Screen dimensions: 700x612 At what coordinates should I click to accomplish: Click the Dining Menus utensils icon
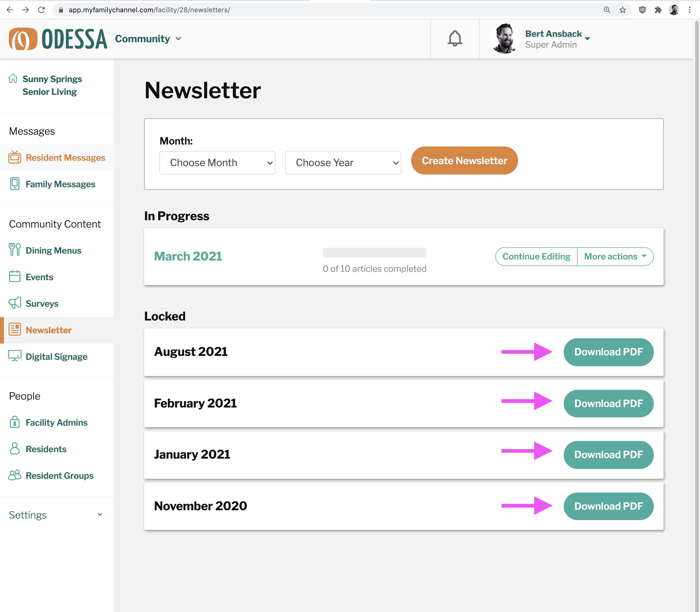(x=15, y=250)
